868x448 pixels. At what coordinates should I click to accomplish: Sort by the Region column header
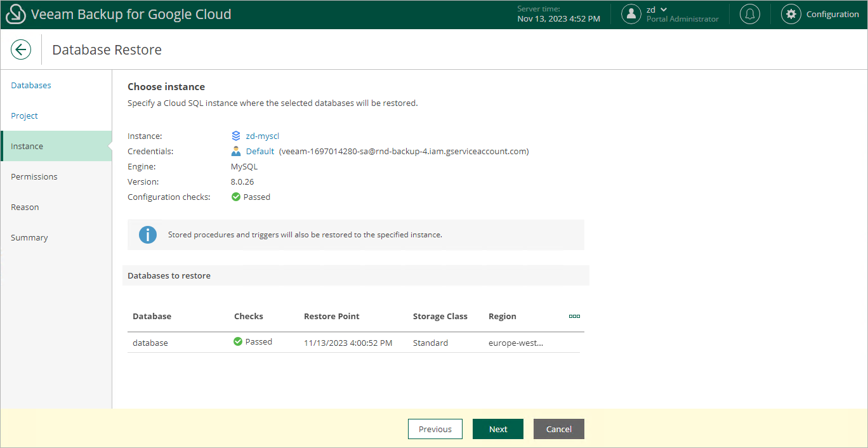pos(503,316)
